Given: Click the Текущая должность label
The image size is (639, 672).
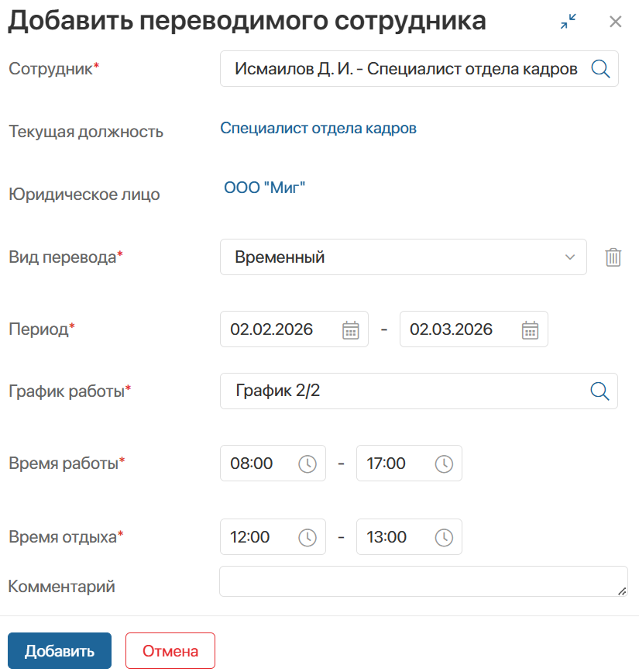Looking at the screenshot, I should [x=86, y=132].
